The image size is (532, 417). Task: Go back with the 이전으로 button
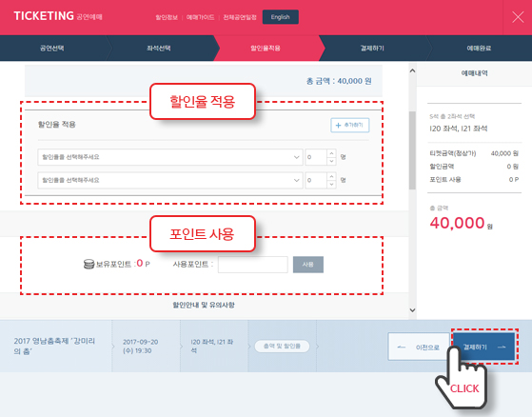419,347
